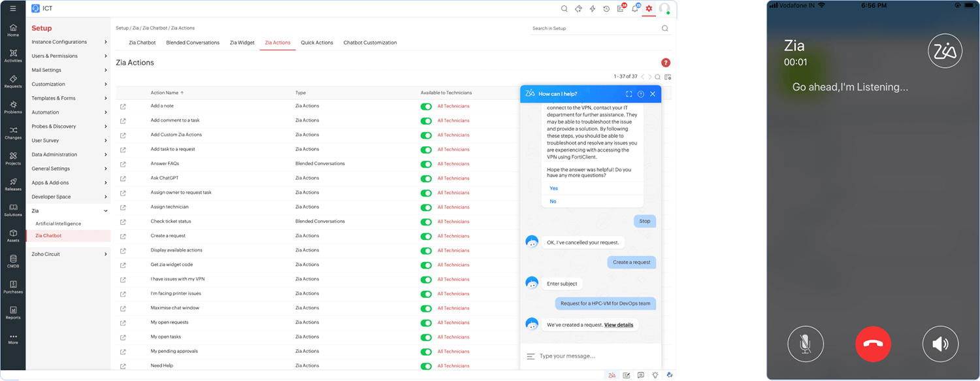Go to Home in left navigation
980x381 pixels.
coord(13,30)
